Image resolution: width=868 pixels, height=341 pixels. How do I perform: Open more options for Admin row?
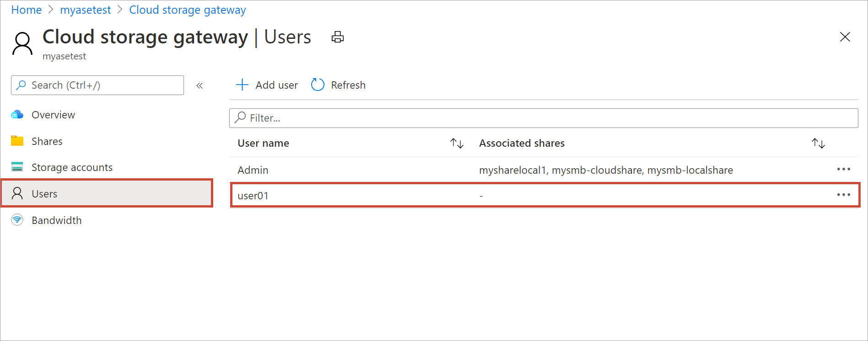843,169
